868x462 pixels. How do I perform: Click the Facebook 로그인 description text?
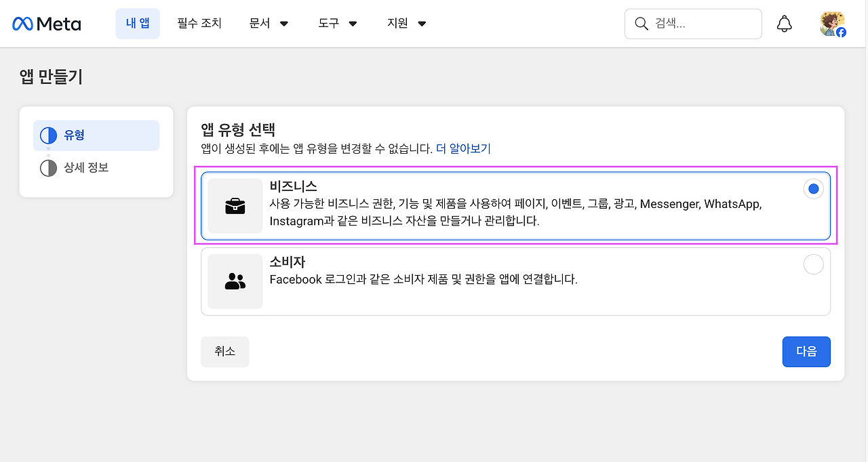[423, 279]
